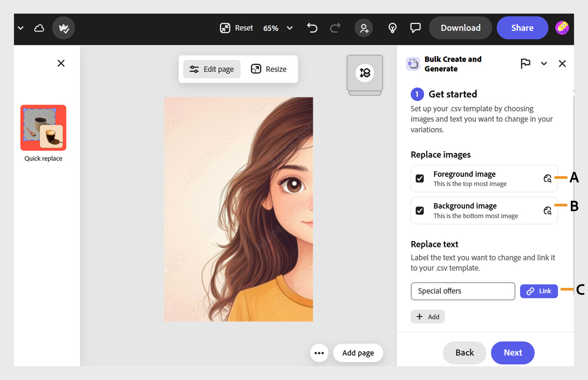Click the Special offers text field
This screenshot has width=588, height=380.
click(x=463, y=291)
